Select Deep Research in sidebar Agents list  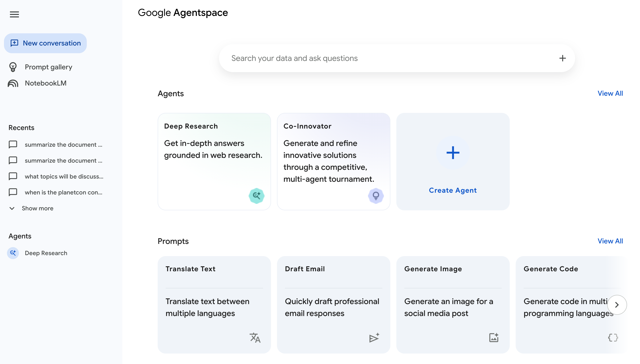[46, 253]
